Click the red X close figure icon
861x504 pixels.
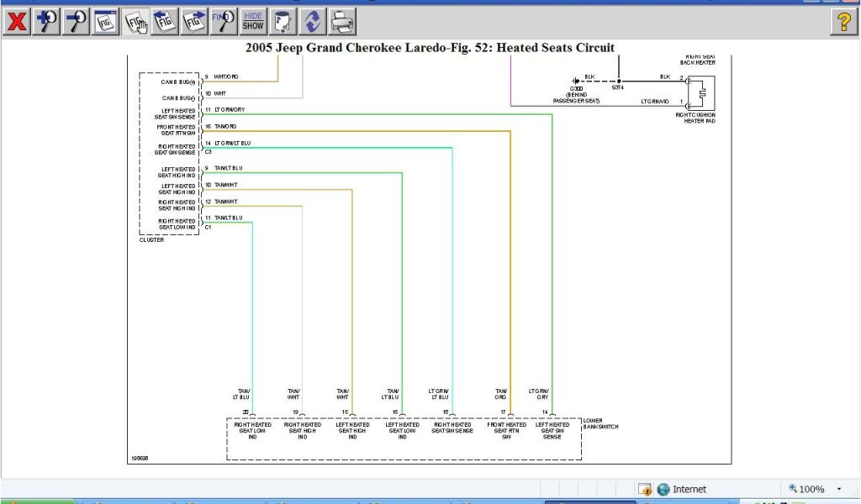16,21
